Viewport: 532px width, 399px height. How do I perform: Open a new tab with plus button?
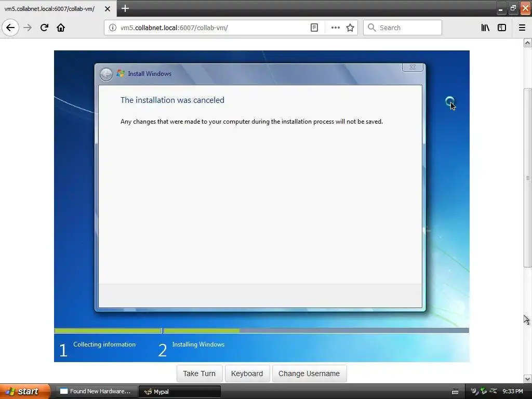pyautogui.click(x=125, y=8)
